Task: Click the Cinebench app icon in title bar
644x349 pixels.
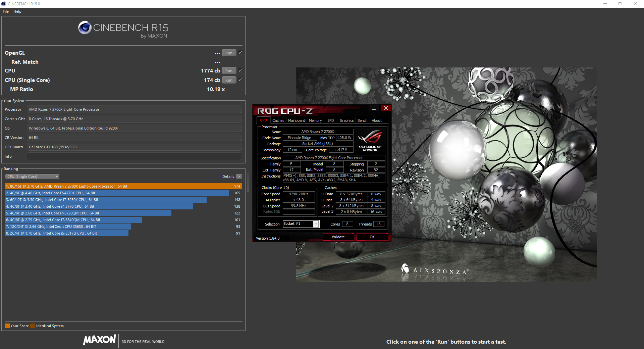Action: (4, 4)
